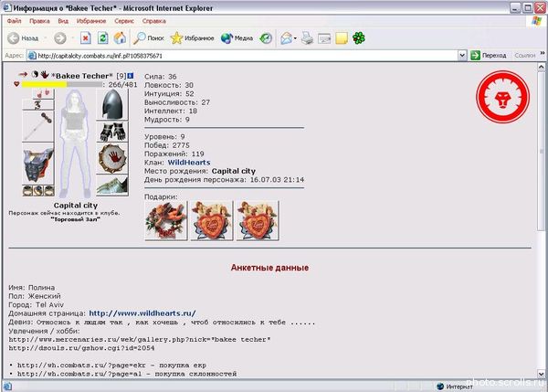Open Media (Медиа) toolbar button

click(x=237, y=38)
